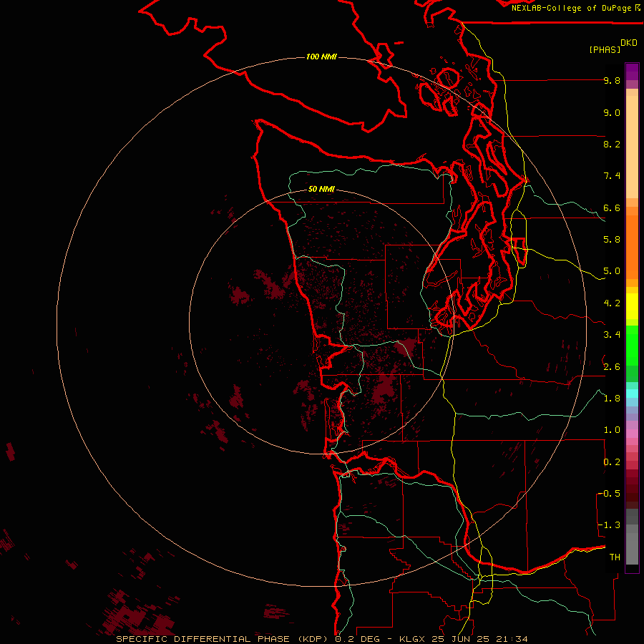Select the 7.4 scale value
The height and width of the screenshot is (644, 644).
coord(612,176)
